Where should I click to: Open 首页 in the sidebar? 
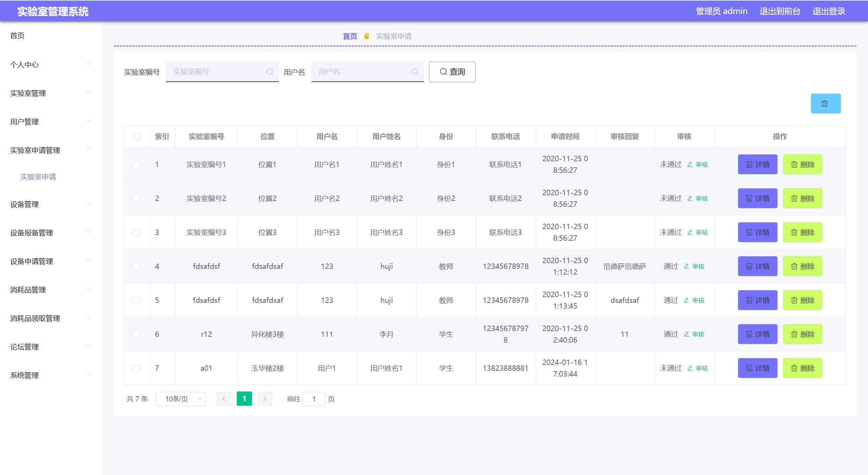point(17,36)
